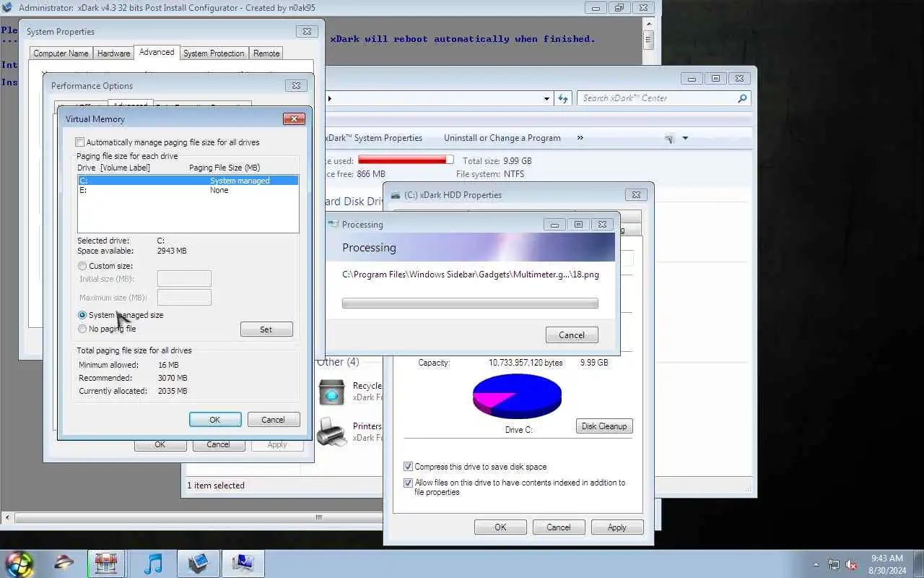Click OK in Performance Options
Screen dimensions: 924x578
[x=160, y=445]
